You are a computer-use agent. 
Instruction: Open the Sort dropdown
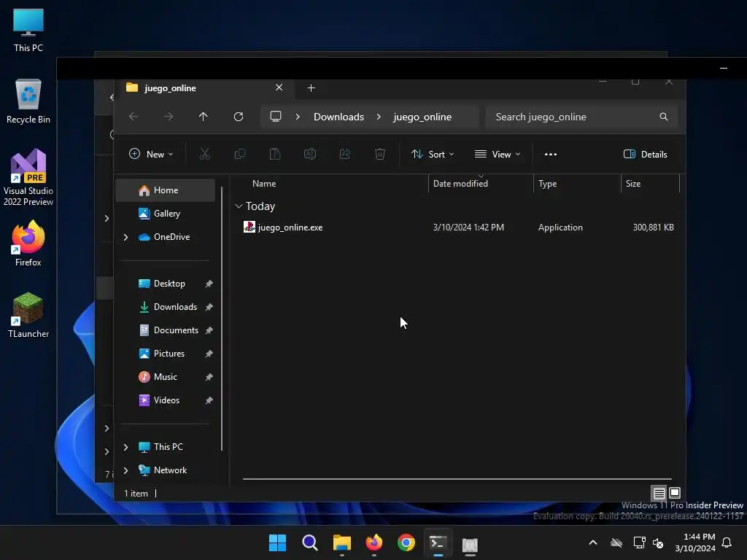433,155
